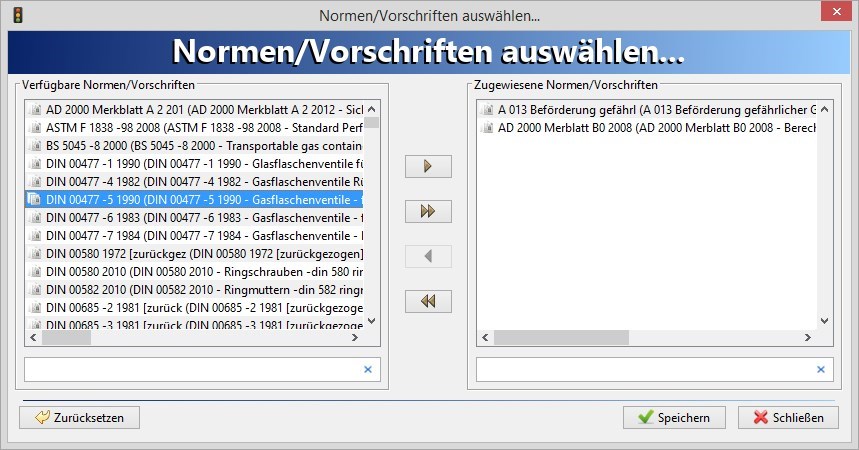Click available list scroll up arrow
Image resolution: width=859 pixels, height=450 pixels.
coord(372,109)
